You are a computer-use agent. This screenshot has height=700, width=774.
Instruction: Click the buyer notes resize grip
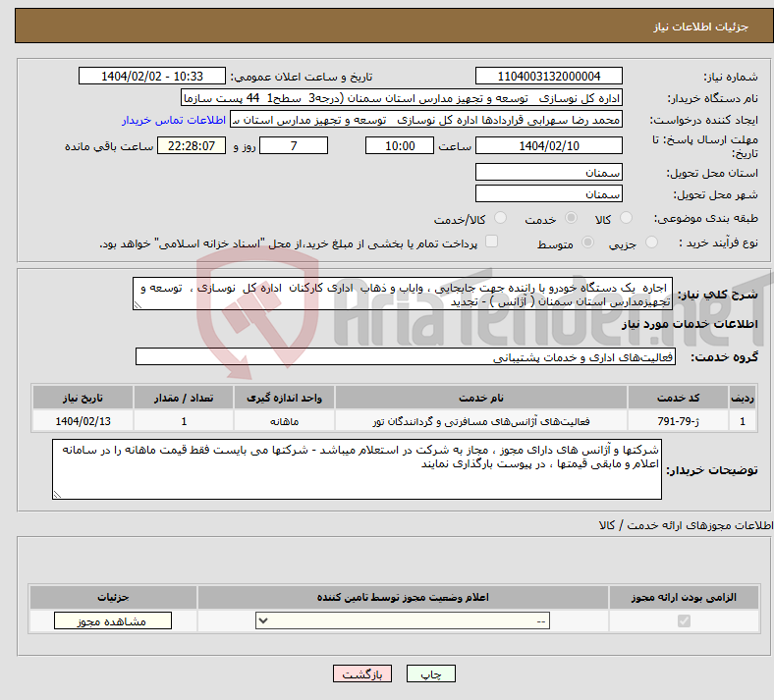tap(57, 494)
